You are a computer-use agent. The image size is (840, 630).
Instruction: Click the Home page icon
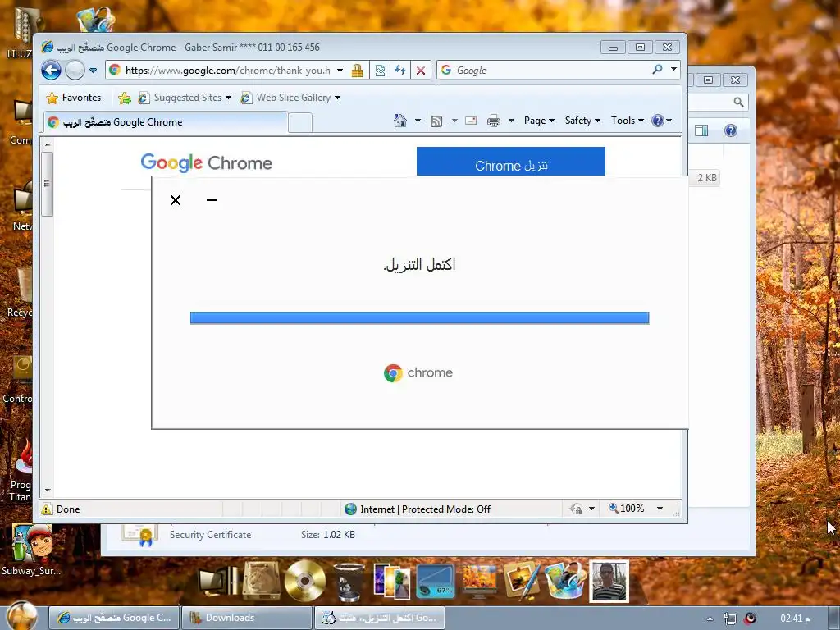[x=400, y=121]
